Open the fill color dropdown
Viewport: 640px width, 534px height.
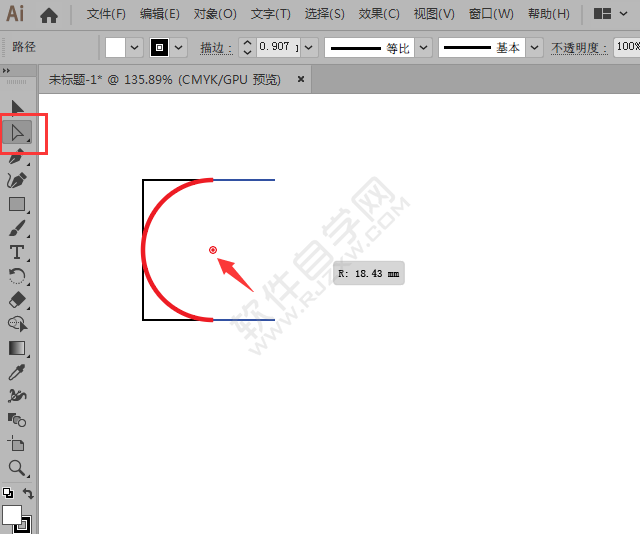[x=135, y=47]
